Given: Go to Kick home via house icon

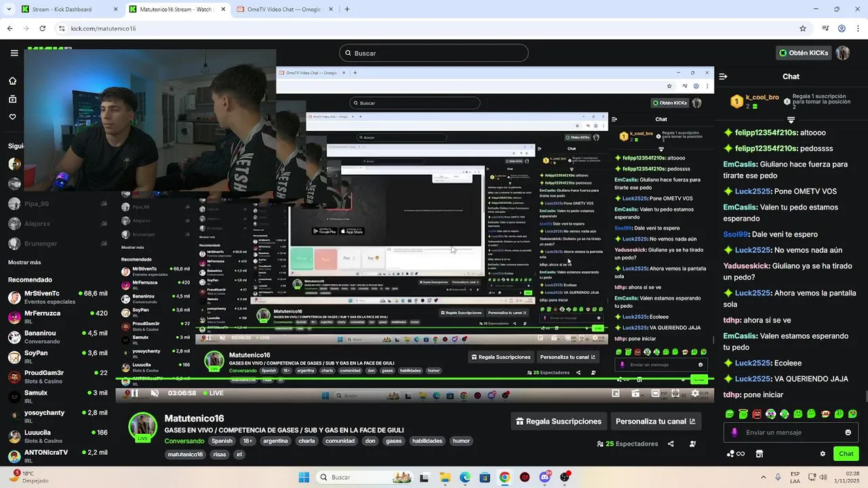Looking at the screenshot, I should click(x=12, y=81).
